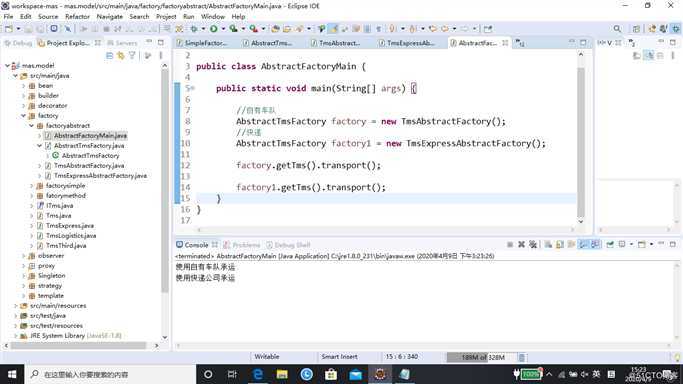Viewport: 683px width, 384px height.
Task: Open the toolbar search magnifier
Action: [617, 29]
